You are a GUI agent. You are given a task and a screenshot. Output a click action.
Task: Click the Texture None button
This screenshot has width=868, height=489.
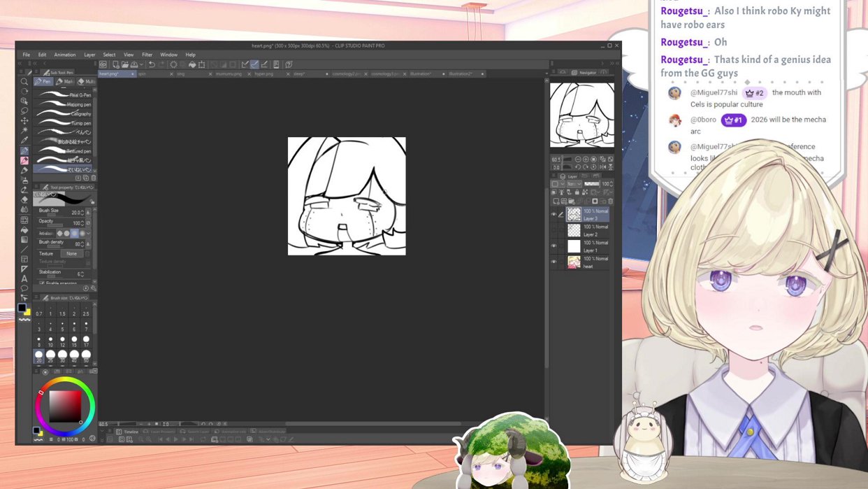72,253
